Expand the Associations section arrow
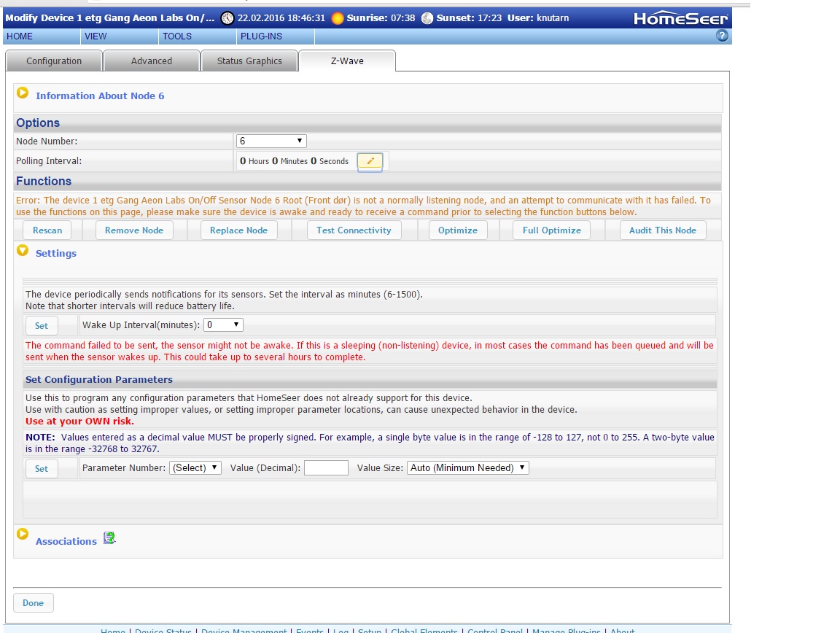The width and height of the screenshot is (840, 633). (23, 534)
